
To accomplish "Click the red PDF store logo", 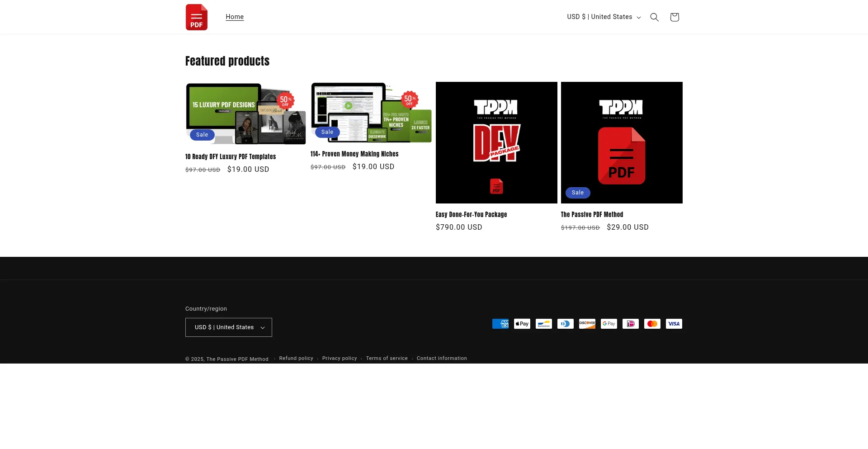I will coord(196,17).
